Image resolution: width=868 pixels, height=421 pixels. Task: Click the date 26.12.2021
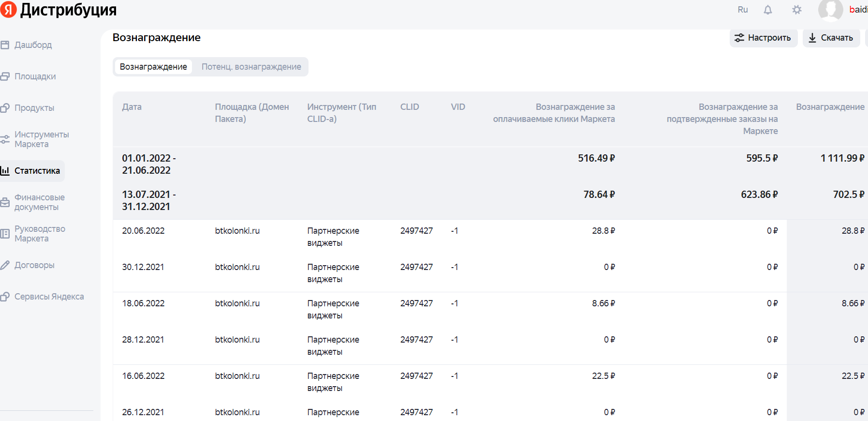coord(143,412)
